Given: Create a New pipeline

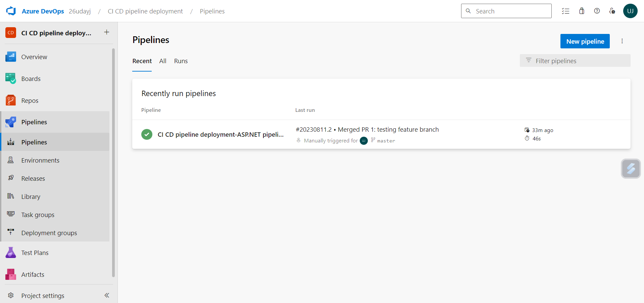Looking at the screenshot, I should [x=585, y=41].
